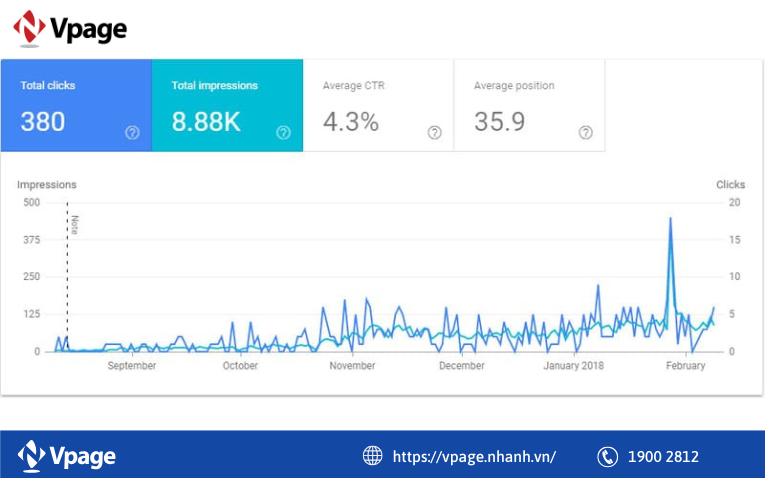Toggle the Total clicks metric card
Screen dimensions: 765x478
(x=76, y=106)
